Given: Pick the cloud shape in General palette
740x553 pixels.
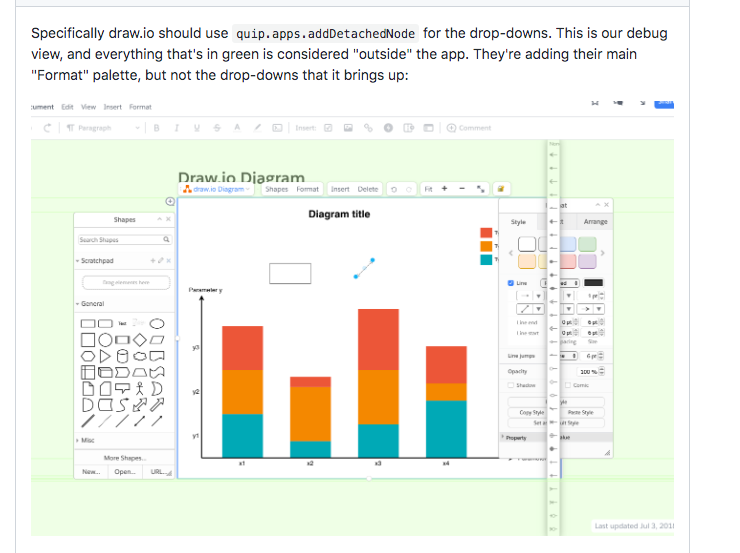Looking at the screenshot, I should coord(140,356).
